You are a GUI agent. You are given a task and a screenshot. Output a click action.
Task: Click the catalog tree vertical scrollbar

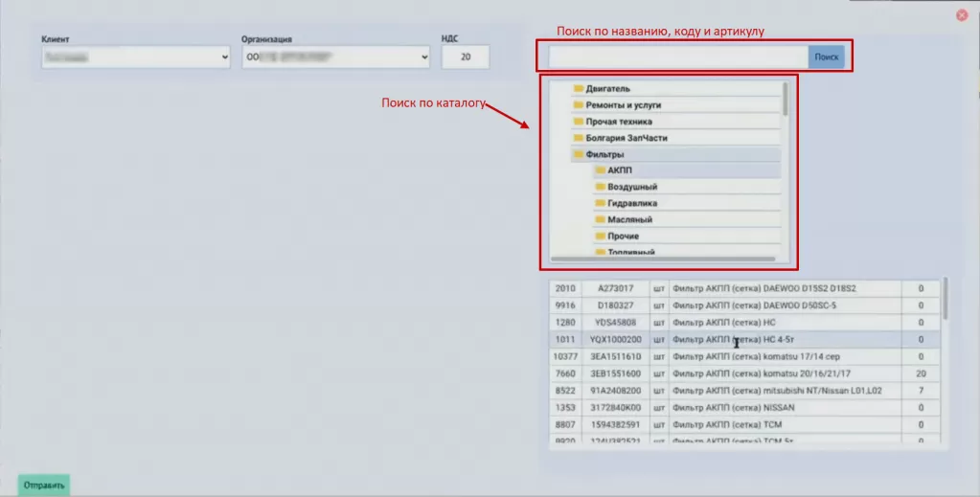786,100
